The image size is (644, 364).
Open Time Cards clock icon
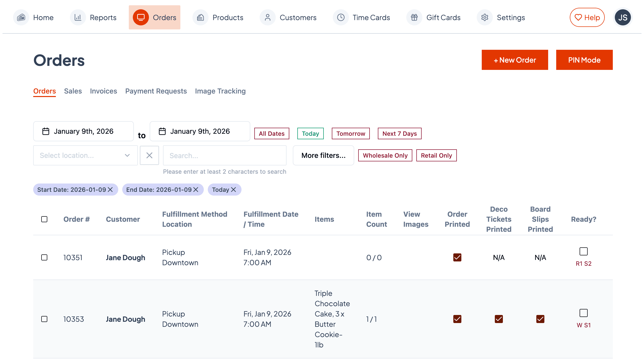(341, 17)
